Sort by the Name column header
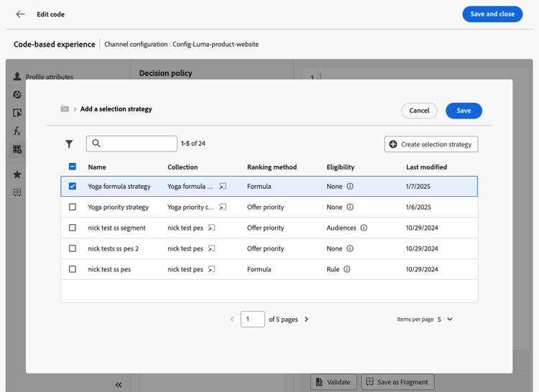Screen dimensions: 539x392 click(x=97, y=167)
